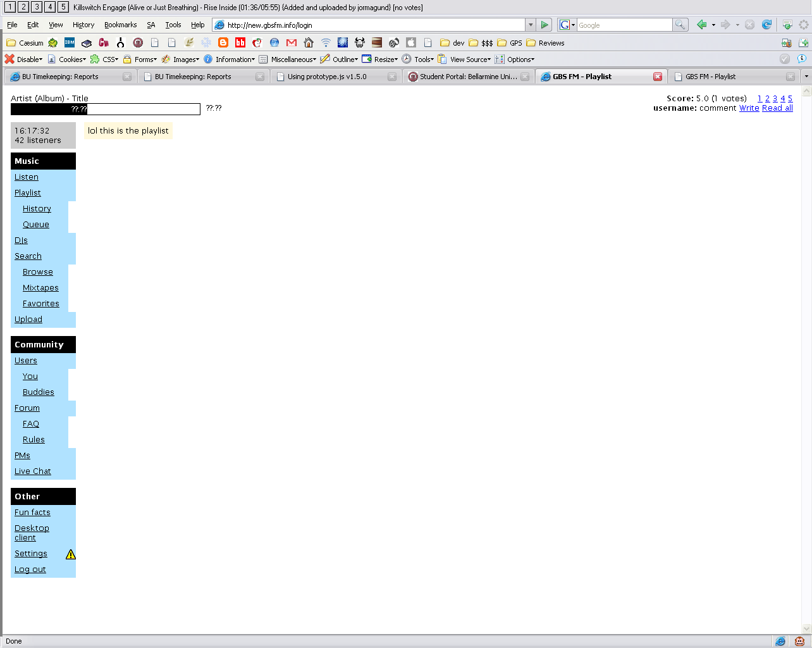Click the IBM bookmark icon
The image size is (812, 648).
70,42
